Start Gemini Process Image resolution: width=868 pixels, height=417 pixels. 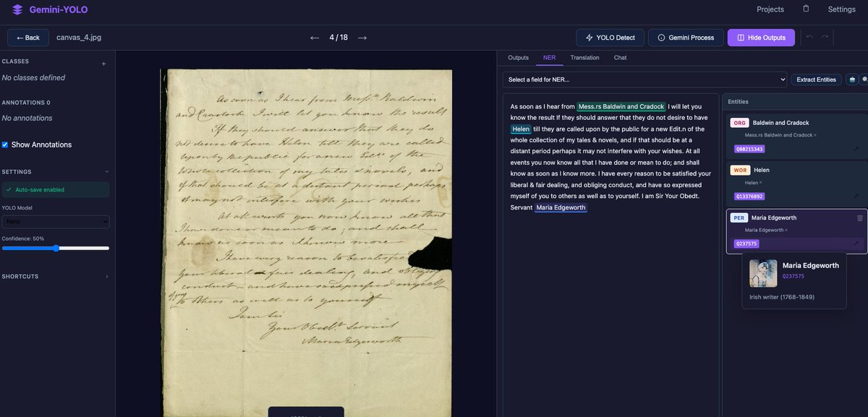point(686,38)
